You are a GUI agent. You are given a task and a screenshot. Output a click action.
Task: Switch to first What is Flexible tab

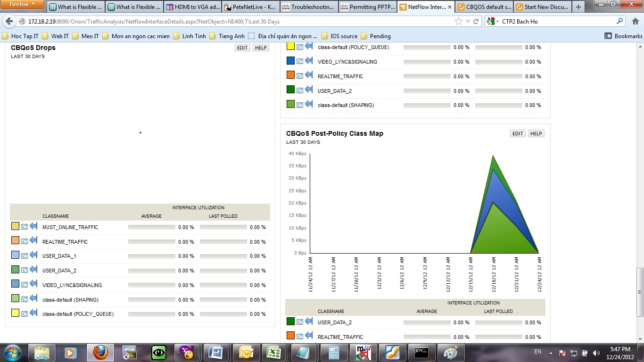(x=75, y=7)
